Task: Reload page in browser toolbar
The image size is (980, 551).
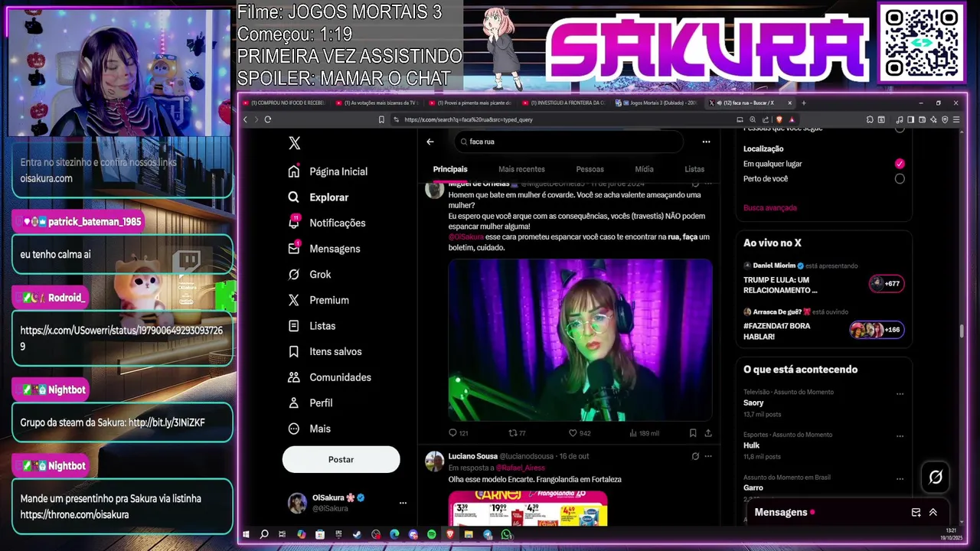Action: tap(268, 119)
